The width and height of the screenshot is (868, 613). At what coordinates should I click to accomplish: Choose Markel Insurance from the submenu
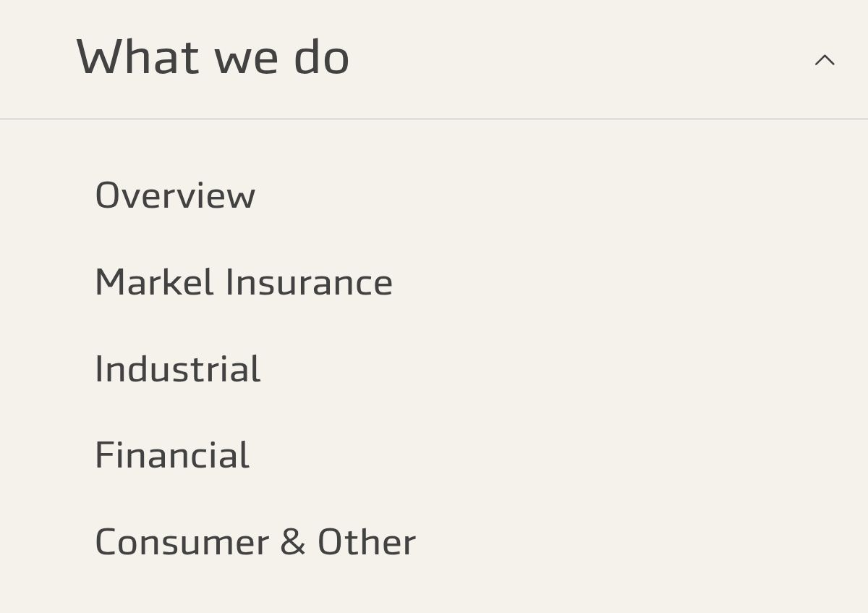point(243,282)
